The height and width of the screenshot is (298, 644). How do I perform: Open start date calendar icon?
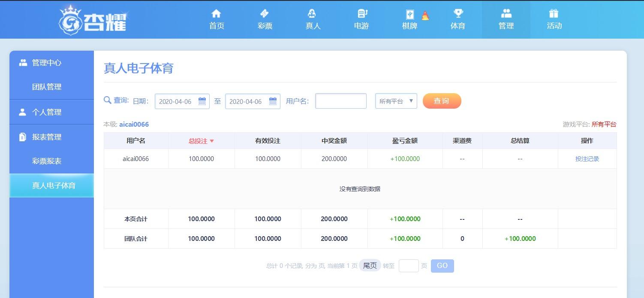point(202,101)
